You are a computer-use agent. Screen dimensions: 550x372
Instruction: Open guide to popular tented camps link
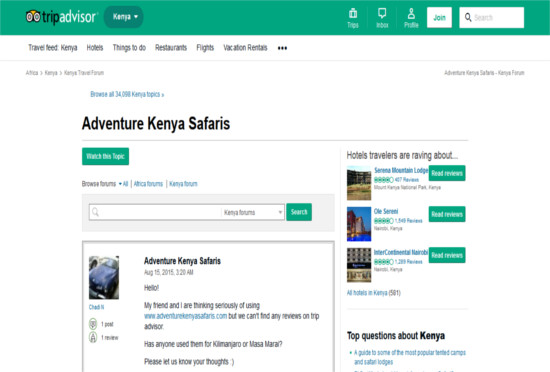pos(410,357)
